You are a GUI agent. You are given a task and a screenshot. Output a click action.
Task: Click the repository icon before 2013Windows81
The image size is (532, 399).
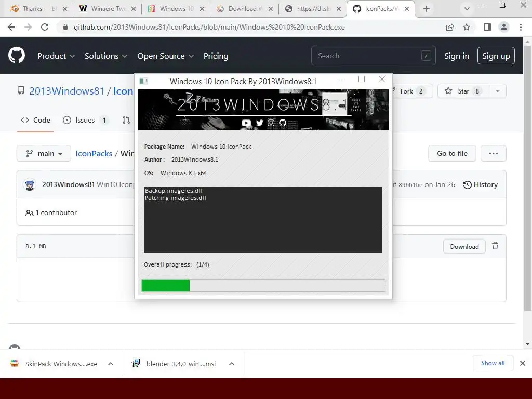tap(21, 90)
